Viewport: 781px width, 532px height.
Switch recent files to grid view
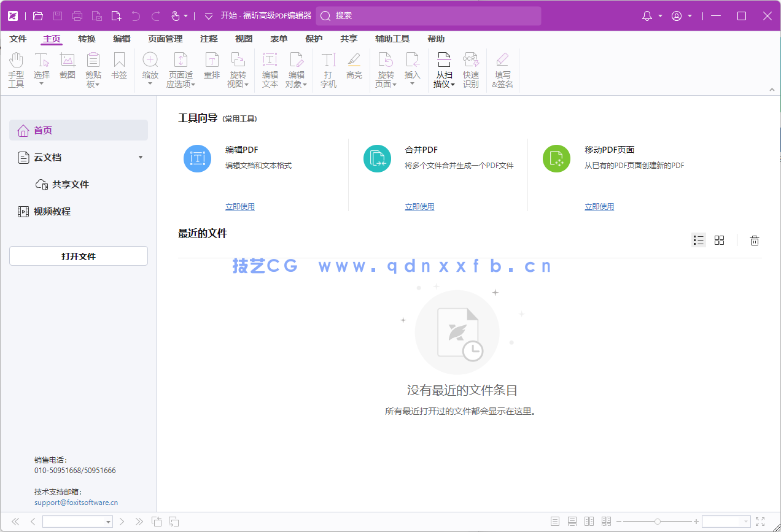pos(719,240)
